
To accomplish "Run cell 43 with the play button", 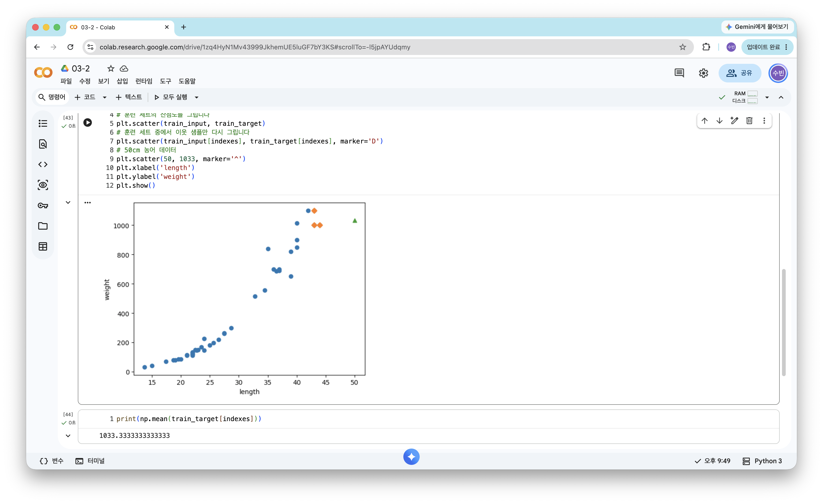I will [88, 123].
